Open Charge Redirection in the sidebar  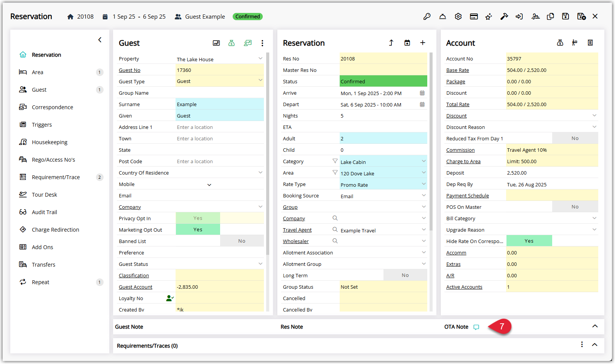56,230
